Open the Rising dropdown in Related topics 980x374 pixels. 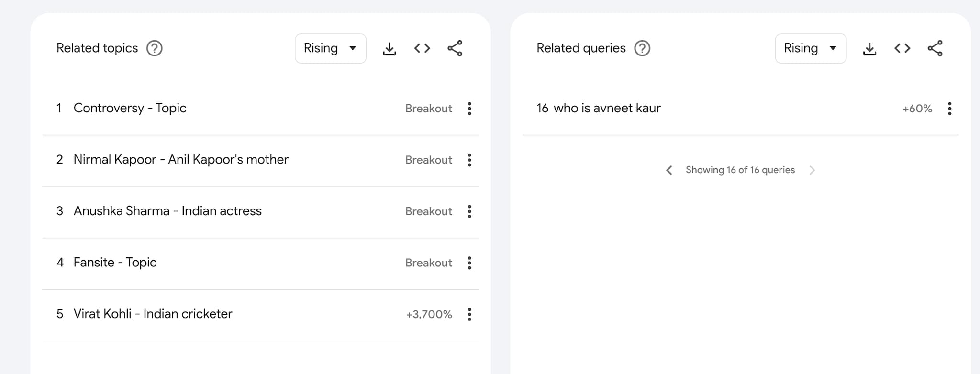coord(331,48)
